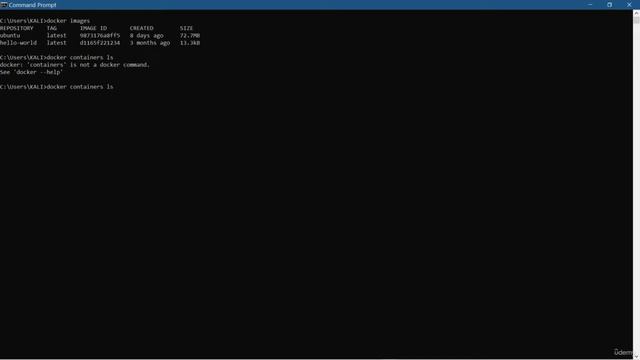Click the "is not a docker command" error line
Screen dimensions: 640x360
[x=75, y=65]
